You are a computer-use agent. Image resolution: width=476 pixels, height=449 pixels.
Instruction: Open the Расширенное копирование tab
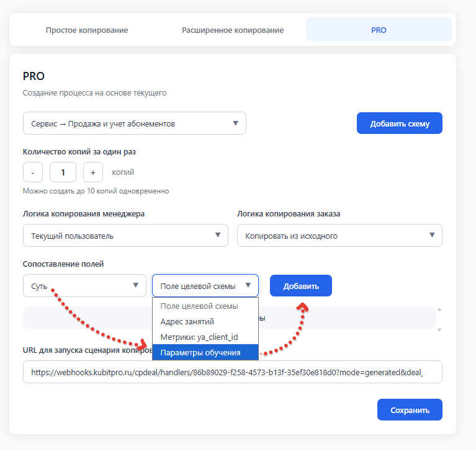tap(233, 30)
